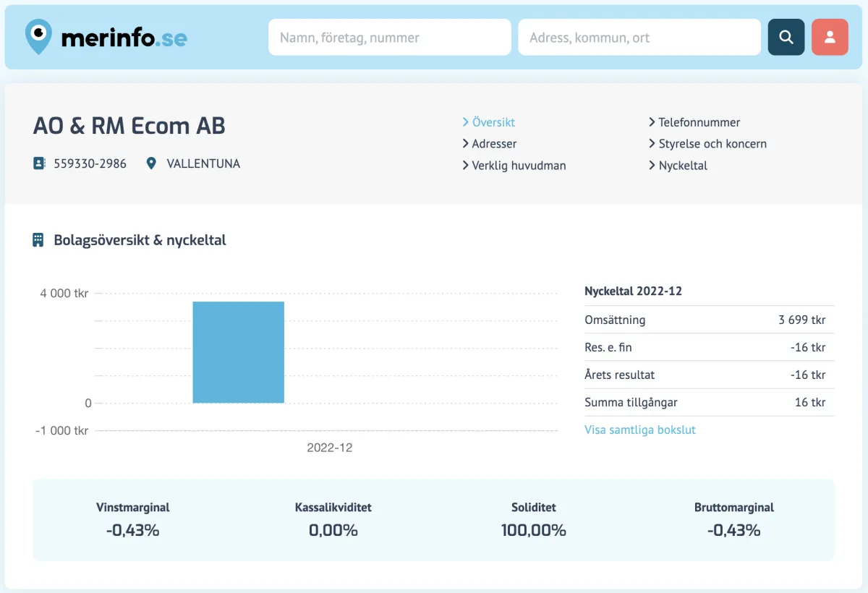This screenshot has height=593, width=868.
Task: Click the Bruttomarginal label
Action: 734,508
